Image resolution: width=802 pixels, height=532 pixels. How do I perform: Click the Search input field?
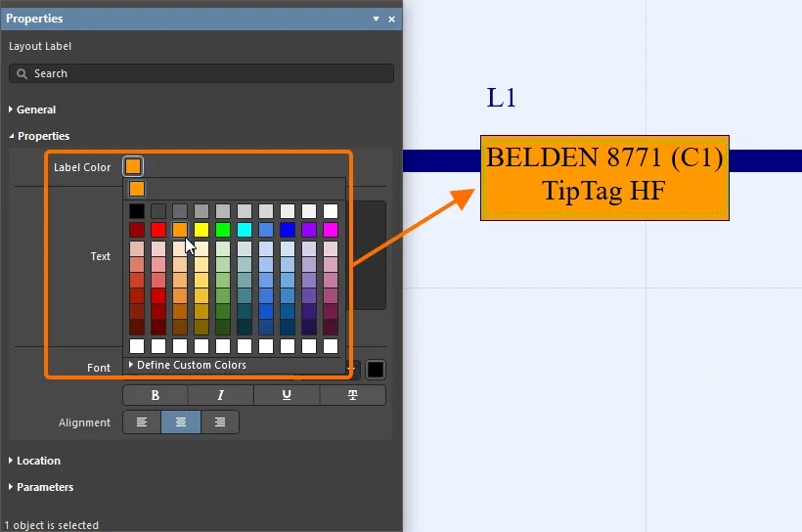coord(201,73)
